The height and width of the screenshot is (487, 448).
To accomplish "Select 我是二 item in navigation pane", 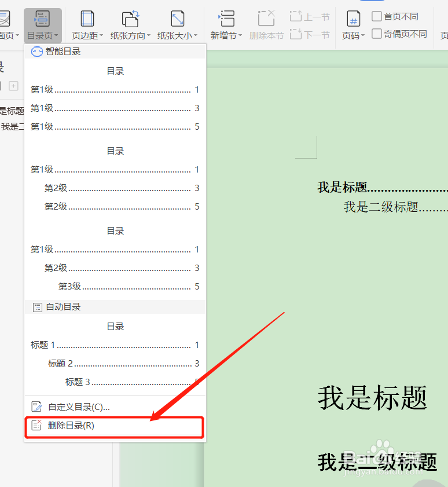I will pyautogui.click(x=12, y=127).
